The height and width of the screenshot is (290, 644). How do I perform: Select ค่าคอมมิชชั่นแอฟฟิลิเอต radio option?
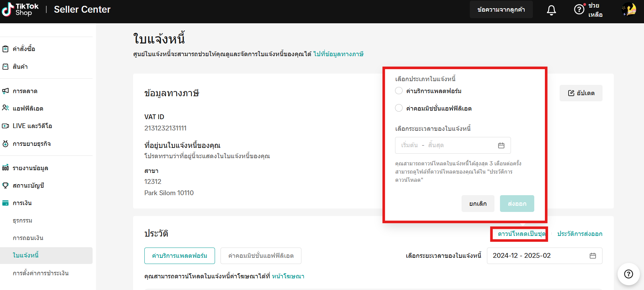pos(399,108)
